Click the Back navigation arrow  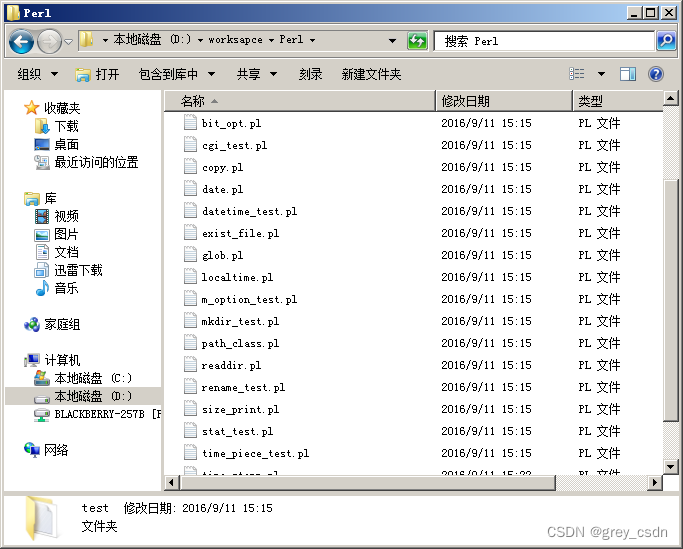(21, 41)
